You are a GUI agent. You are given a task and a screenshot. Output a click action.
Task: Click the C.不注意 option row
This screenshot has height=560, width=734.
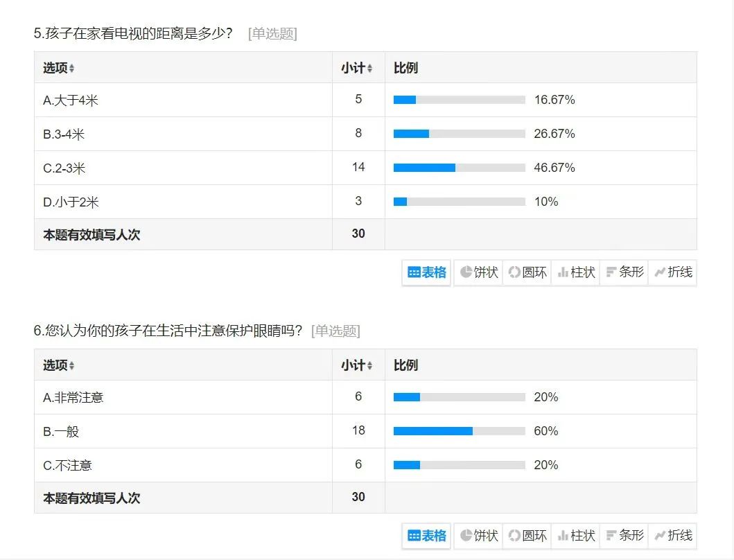[365, 466]
